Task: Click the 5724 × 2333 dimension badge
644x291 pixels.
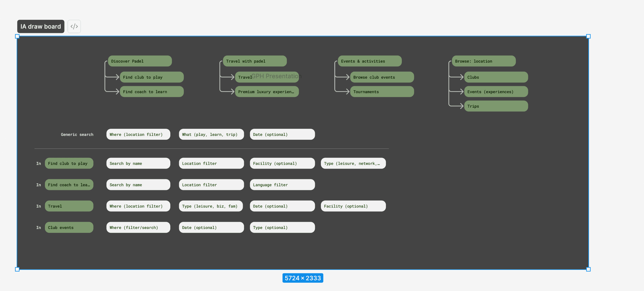Action: point(303,278)
